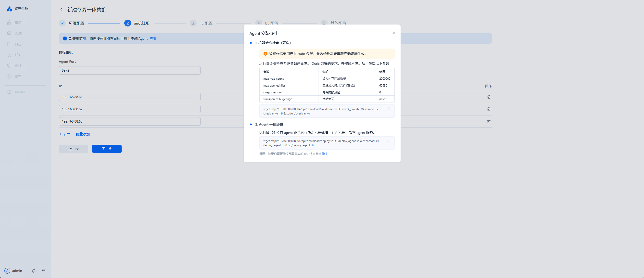This screenshot has height=278, width=644.
Task: Click the 虚拟内存区域数量 description cell
Action: [x=346, y=79]
